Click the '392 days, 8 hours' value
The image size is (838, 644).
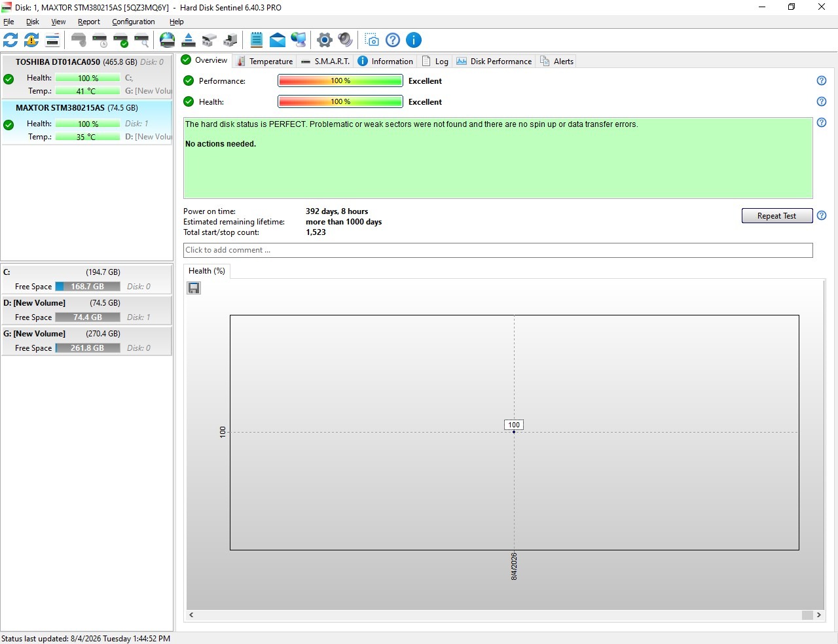(337, 211)
